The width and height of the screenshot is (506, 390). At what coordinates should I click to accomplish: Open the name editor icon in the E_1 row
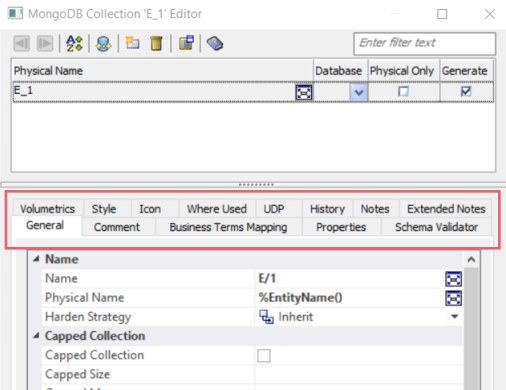pos(304,92)
